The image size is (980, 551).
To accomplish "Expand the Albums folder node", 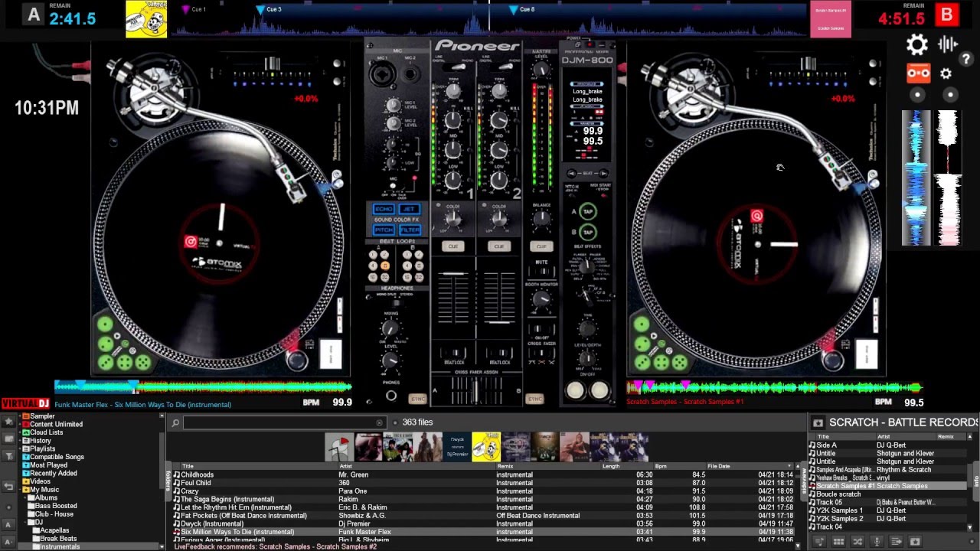I will (x=25, y=497).
